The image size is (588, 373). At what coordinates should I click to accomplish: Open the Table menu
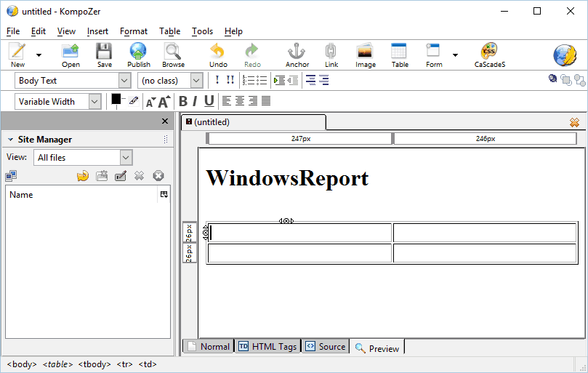(x=169, y=31)
